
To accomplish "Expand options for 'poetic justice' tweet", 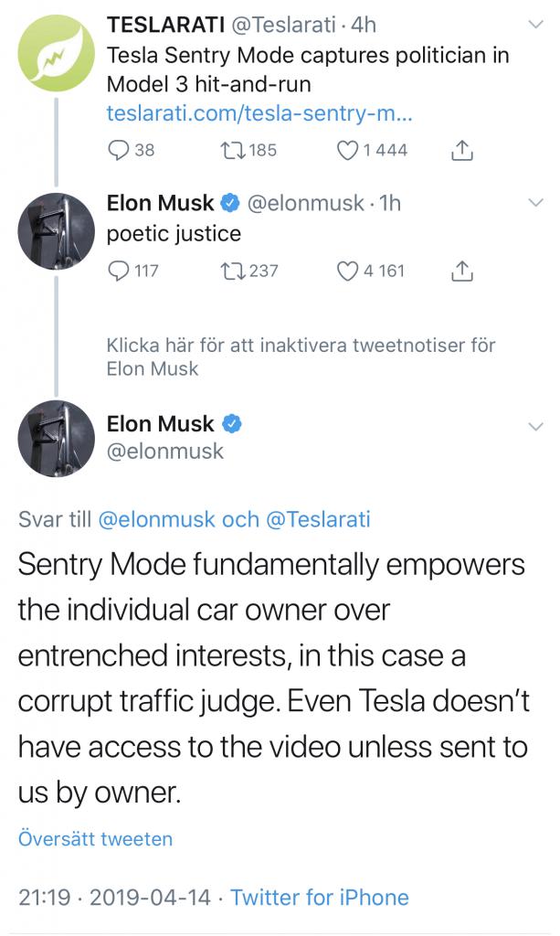I will pyautogui.click(x=536, y=202).
